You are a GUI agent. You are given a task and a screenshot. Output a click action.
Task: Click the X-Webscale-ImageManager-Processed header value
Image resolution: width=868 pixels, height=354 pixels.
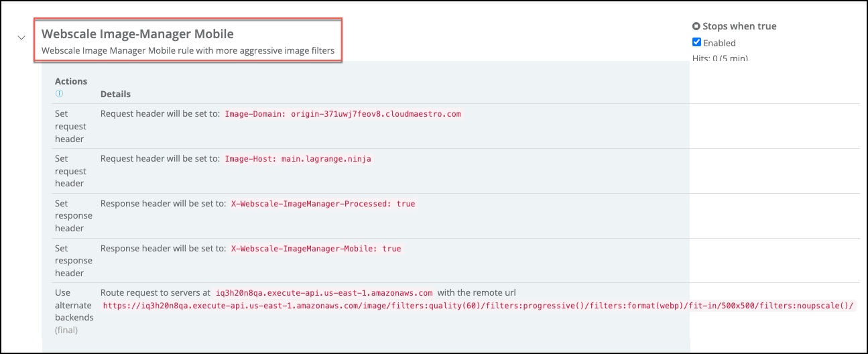(323, 204)
